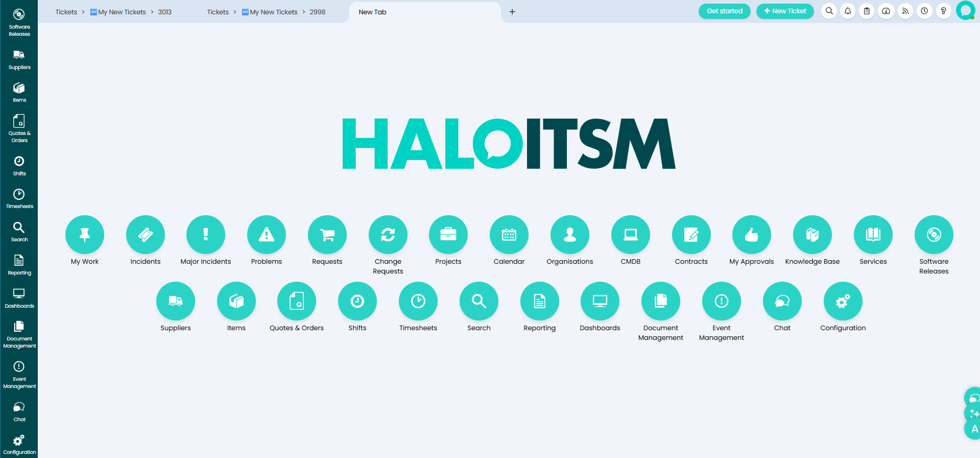
Task: Open the Services book icon
Action: click(873, 235)
